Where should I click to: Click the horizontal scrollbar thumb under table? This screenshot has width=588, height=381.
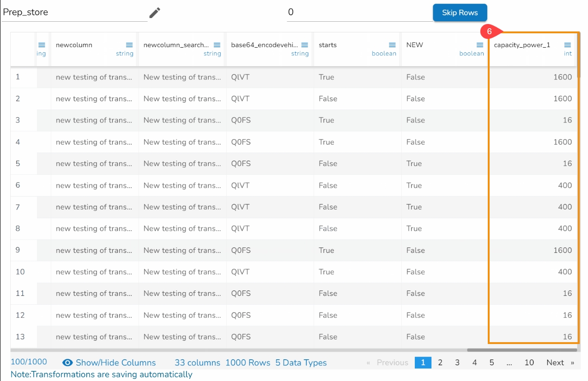click(522, 350)
